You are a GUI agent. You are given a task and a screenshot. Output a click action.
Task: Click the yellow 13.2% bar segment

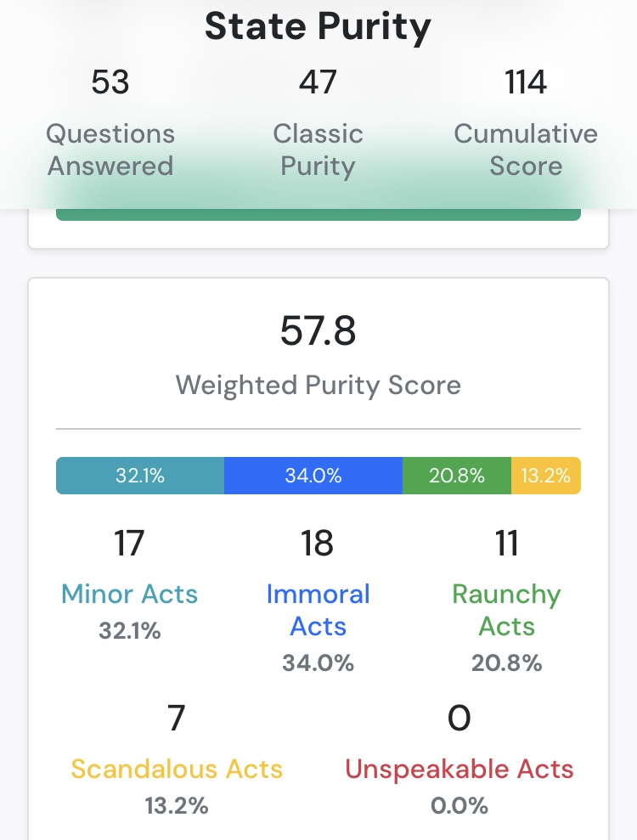[x=546, y=475]
